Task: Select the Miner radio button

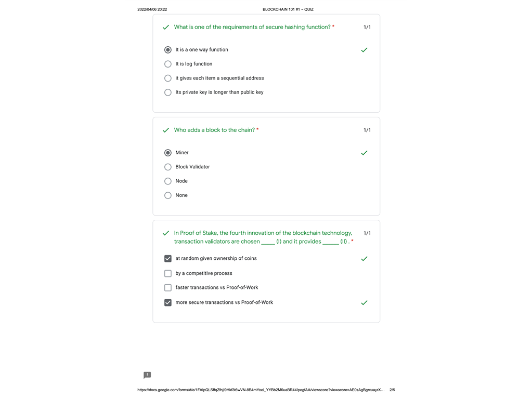Action: [x=167, y=153]
